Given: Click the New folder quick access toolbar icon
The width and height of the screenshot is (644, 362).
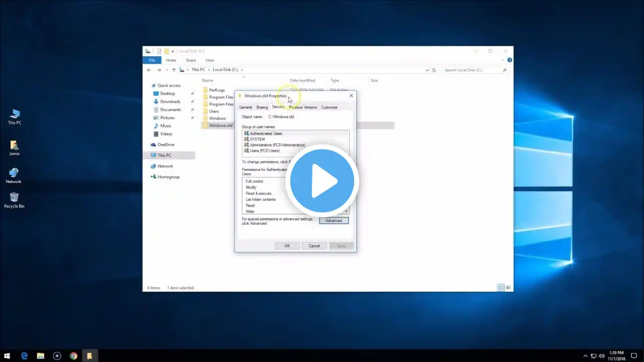Looking at the screenshot, I should [x=166, y=51].
